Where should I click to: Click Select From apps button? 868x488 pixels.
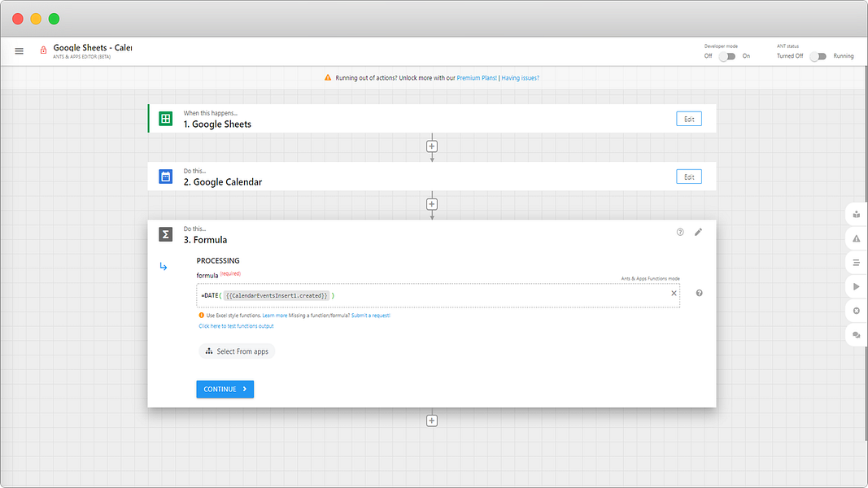pos(237,351)
